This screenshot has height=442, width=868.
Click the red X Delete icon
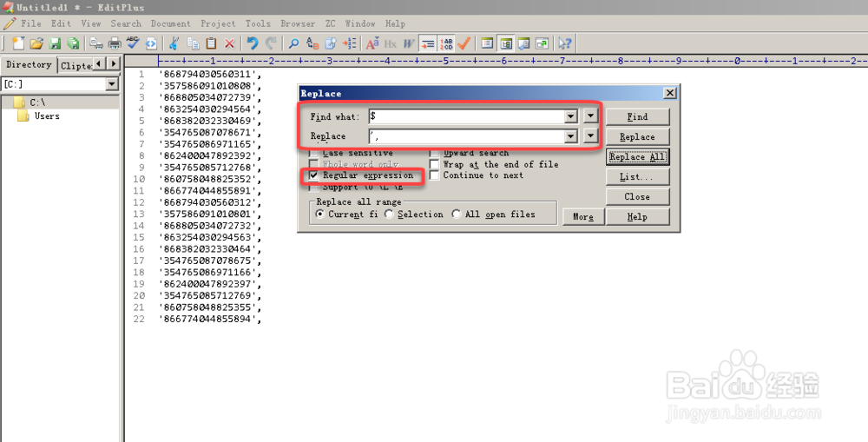coord(229,43)
